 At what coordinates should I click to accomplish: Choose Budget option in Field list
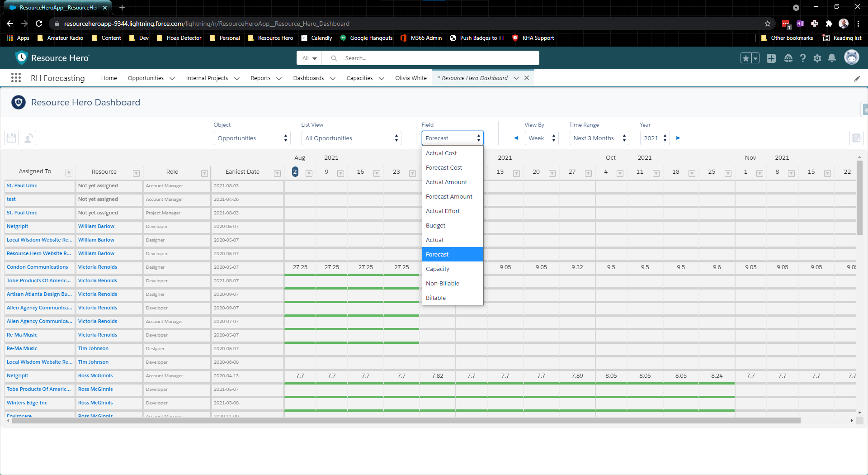(x=453, y=225)
